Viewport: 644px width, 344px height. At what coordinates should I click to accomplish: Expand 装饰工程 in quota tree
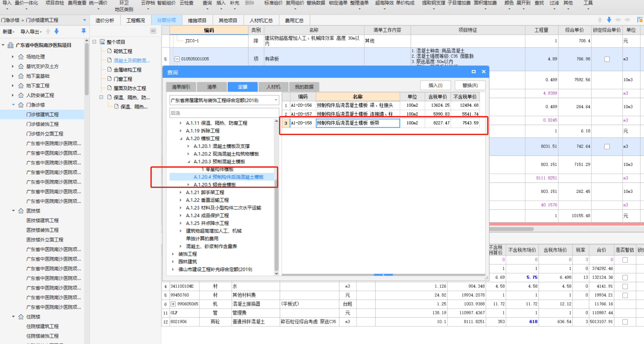(x=173, y=254)
